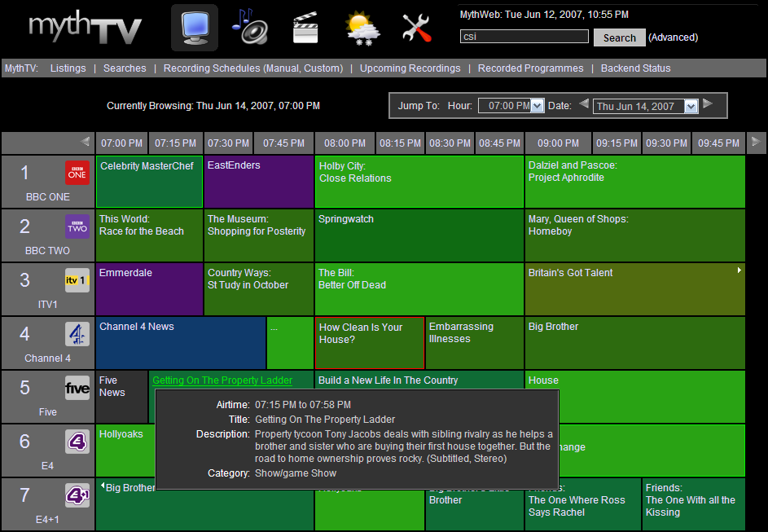Click the Search button

click(x=620, y=37)
